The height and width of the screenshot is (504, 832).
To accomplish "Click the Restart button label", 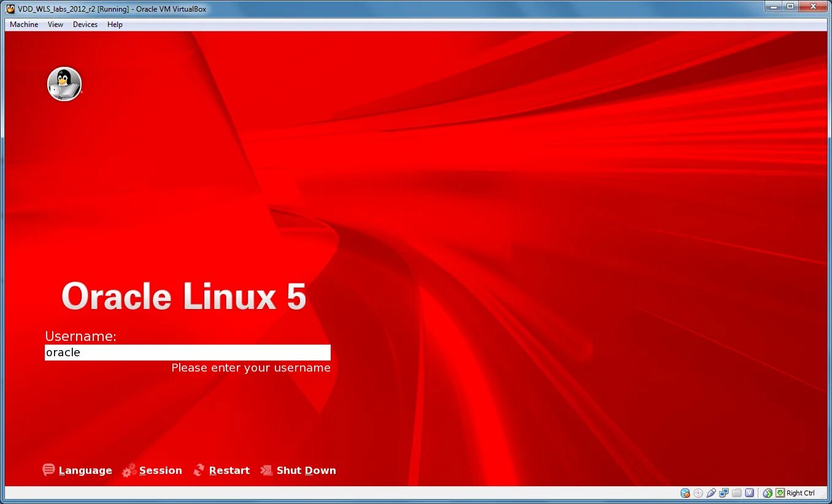I will coord(229,470).
